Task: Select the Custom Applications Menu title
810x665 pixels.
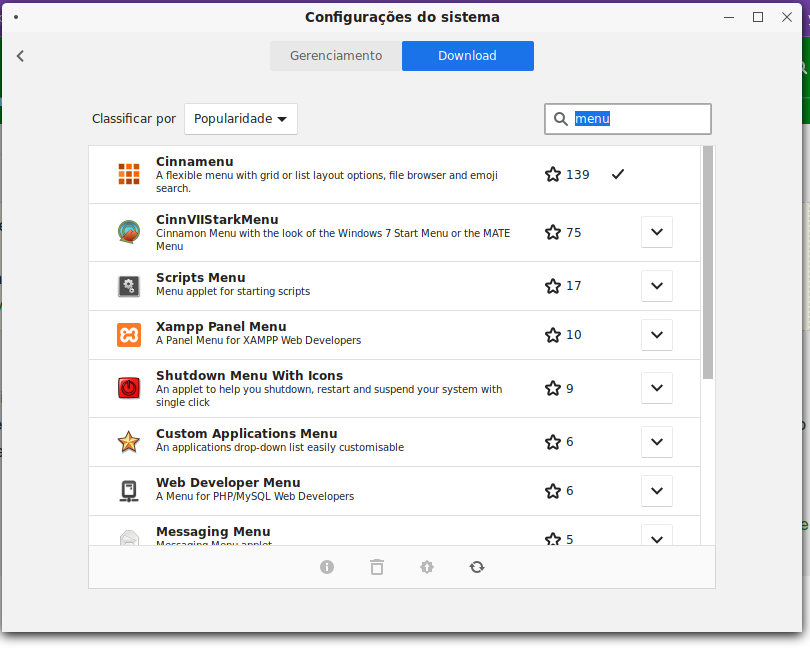Action: click(246, 434)
